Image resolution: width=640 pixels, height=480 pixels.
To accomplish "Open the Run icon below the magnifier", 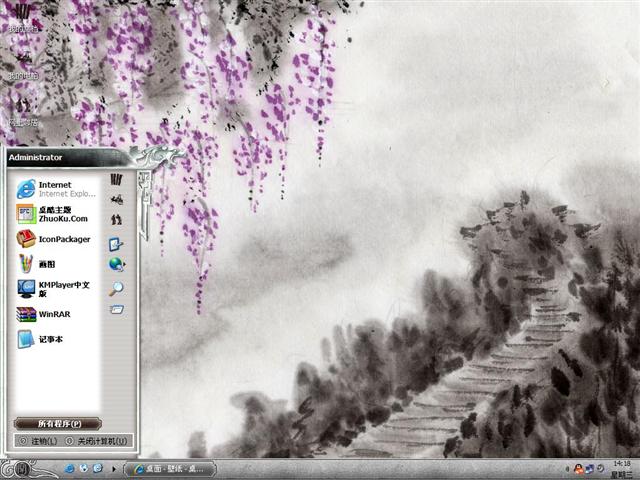I will 117,310.
